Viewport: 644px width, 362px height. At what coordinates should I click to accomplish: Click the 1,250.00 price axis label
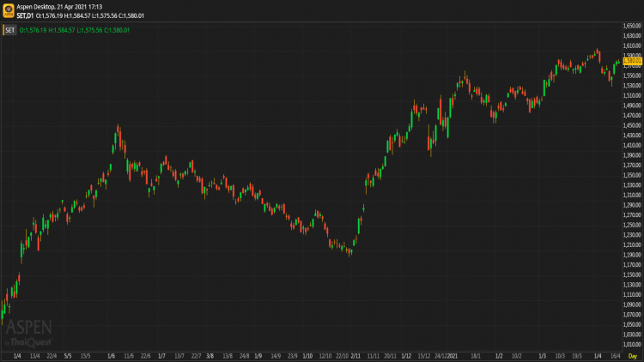click(x=632, y=225)
